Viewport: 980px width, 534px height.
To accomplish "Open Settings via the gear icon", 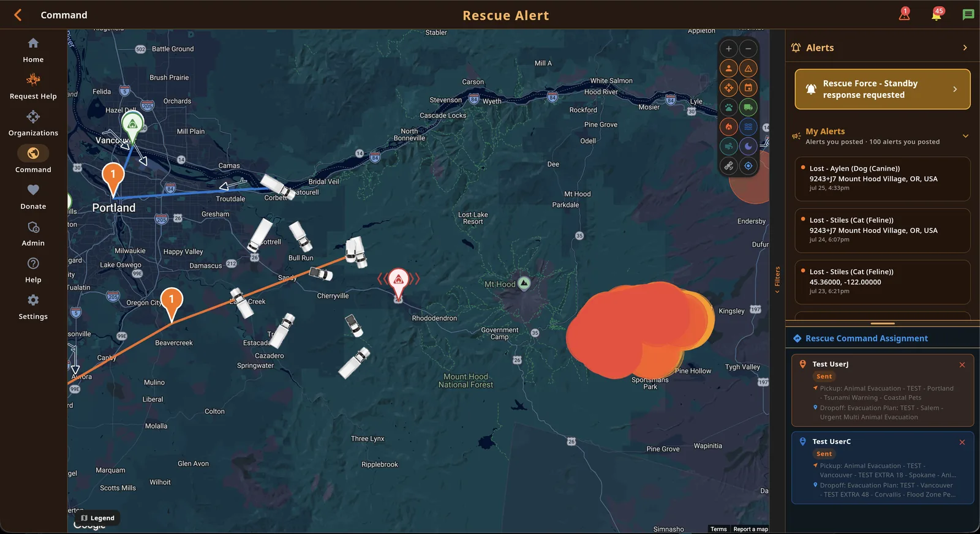I will click(33, 307).
